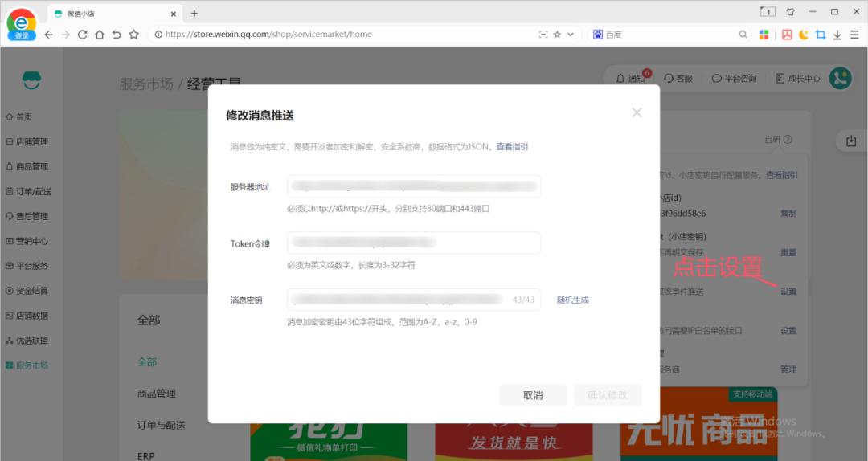Image resolution: width=868 pixels, height=461 pixels.
Task: Open a new browser tab with plus
Action: tap(194, 14)
